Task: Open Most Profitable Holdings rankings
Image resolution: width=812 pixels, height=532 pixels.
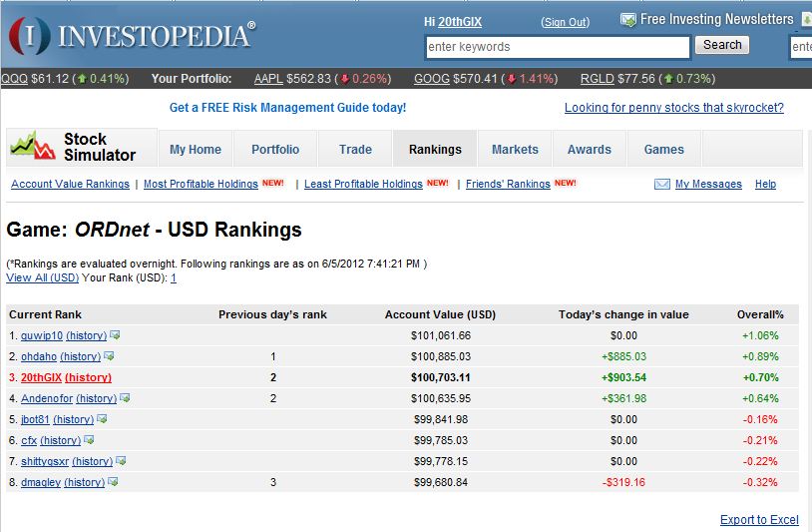Action: (201, 185)
